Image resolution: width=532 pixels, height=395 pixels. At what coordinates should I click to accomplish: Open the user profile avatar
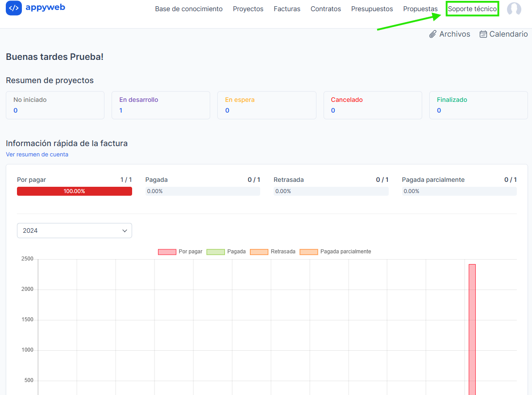pyautogui.click(x=514, y=9)
